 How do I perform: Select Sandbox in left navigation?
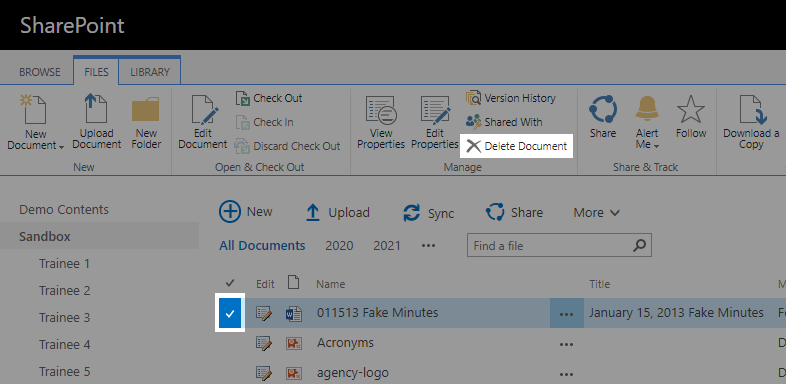click(x=45, y=237)
